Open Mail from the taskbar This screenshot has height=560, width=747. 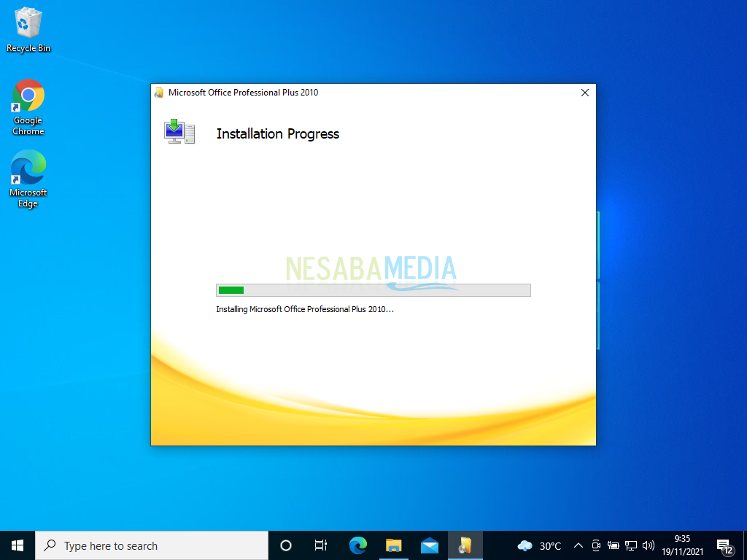pos(430,545)
